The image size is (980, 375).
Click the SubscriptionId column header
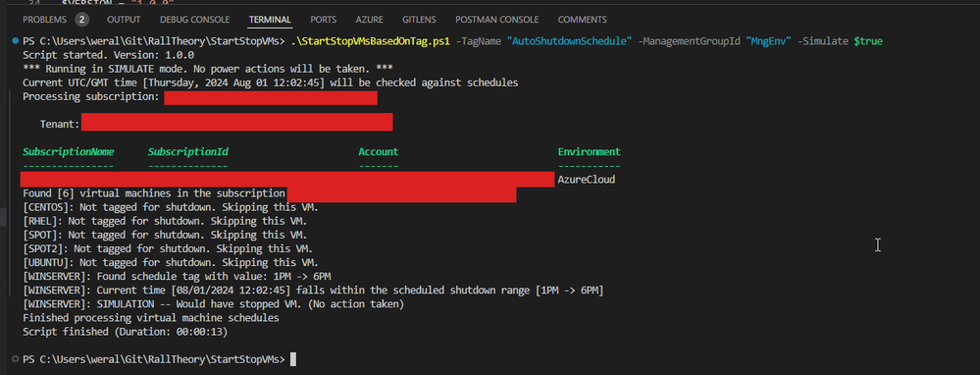click(188, 152)
